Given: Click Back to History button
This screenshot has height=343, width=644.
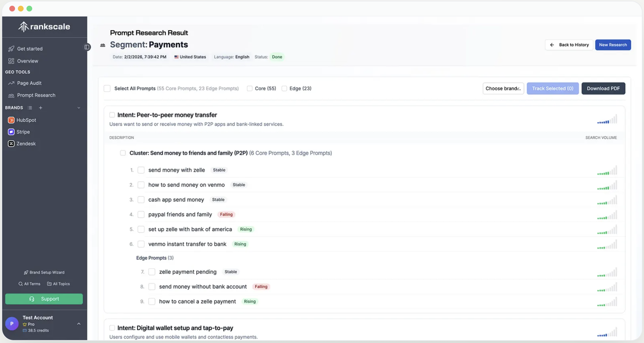Looking at the screenshot, I should tap(569, 45).
